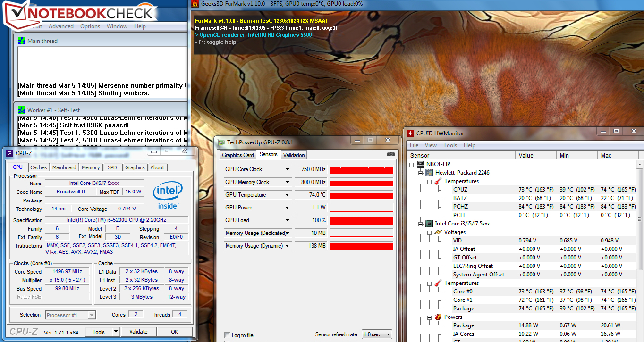Switch to the Graphics tab in CPU-Z
Viewport: 644px width, 342px height.
(x=135, y=167)
